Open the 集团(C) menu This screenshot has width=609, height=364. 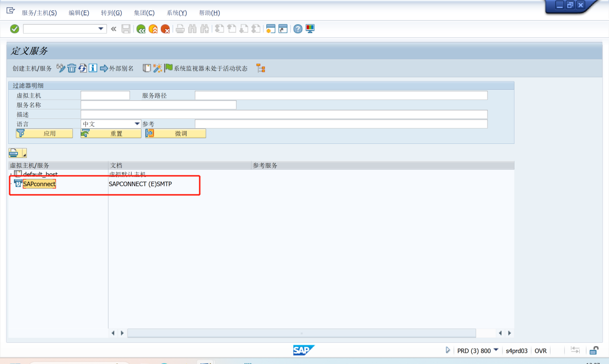click(x=144, y=13)
